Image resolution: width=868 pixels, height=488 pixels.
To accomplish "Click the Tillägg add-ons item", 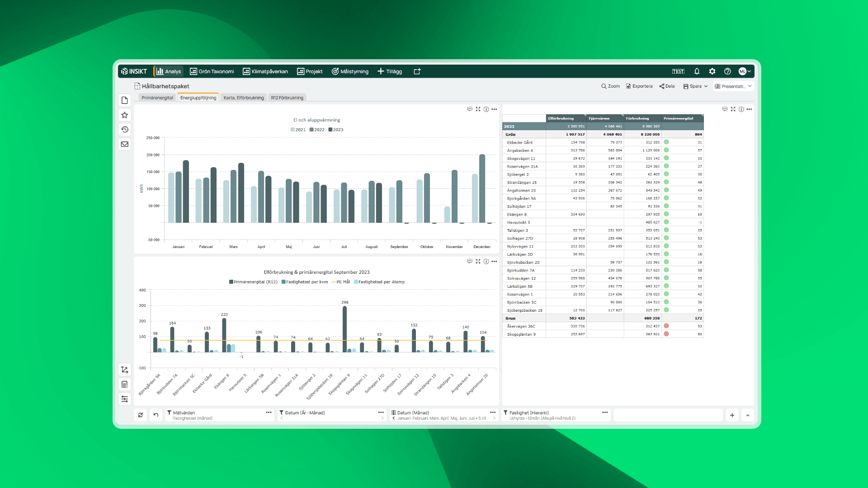I will [x=390, y=71].
